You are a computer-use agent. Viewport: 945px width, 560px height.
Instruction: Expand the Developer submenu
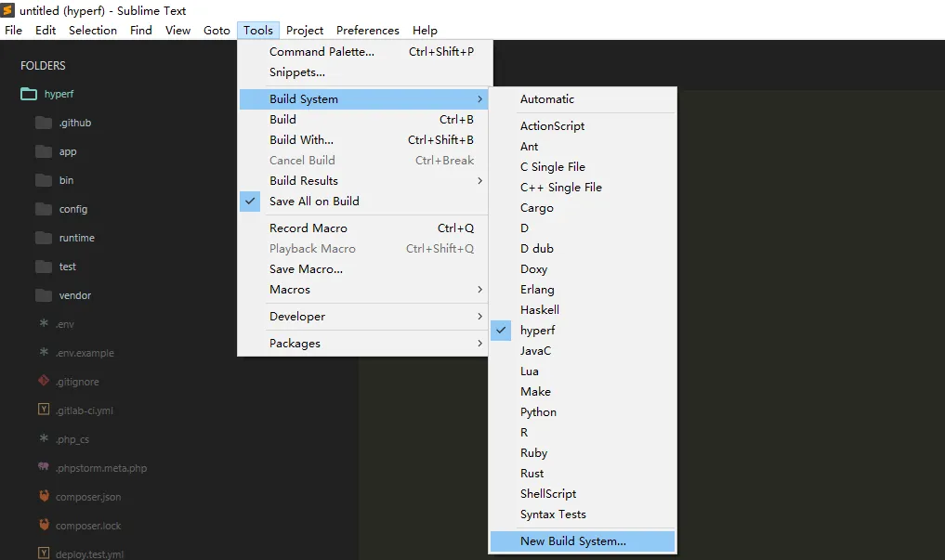pos(363,317)
